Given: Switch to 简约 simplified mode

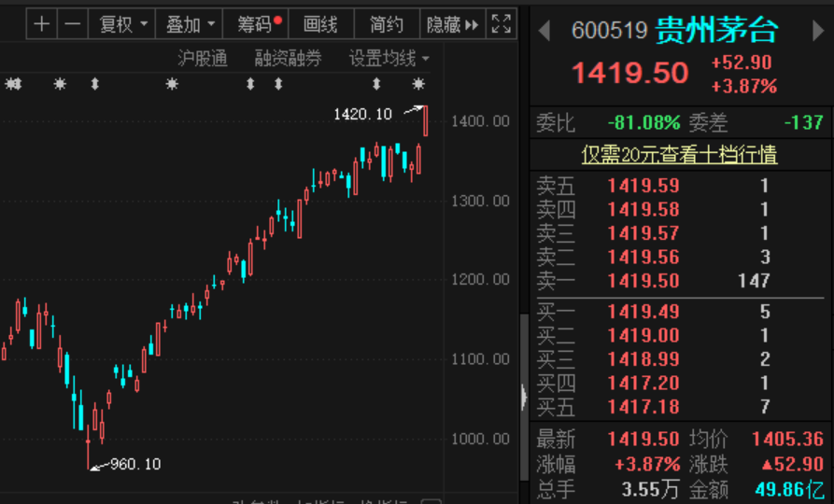Looking at the screenshot, I should [x=387, y=24].
